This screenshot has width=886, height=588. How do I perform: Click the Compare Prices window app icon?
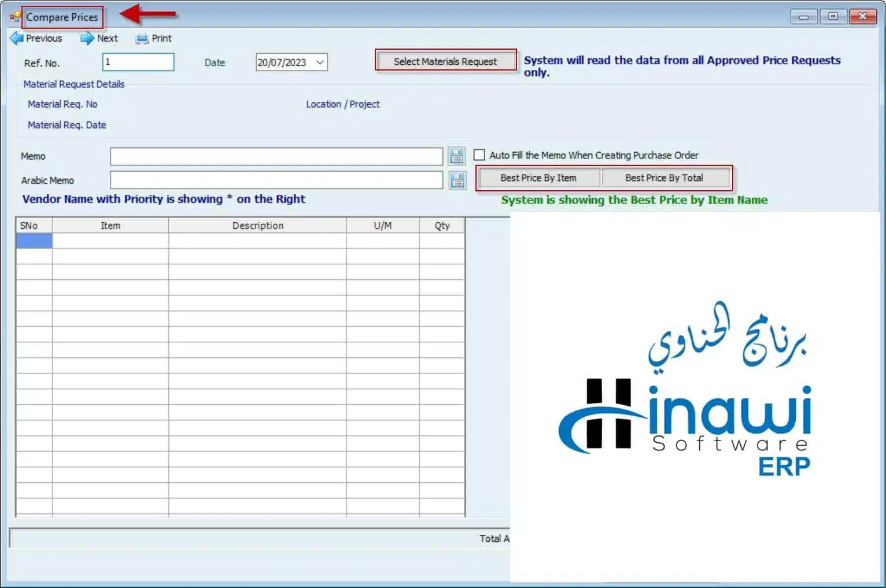(x=15, y=17)
